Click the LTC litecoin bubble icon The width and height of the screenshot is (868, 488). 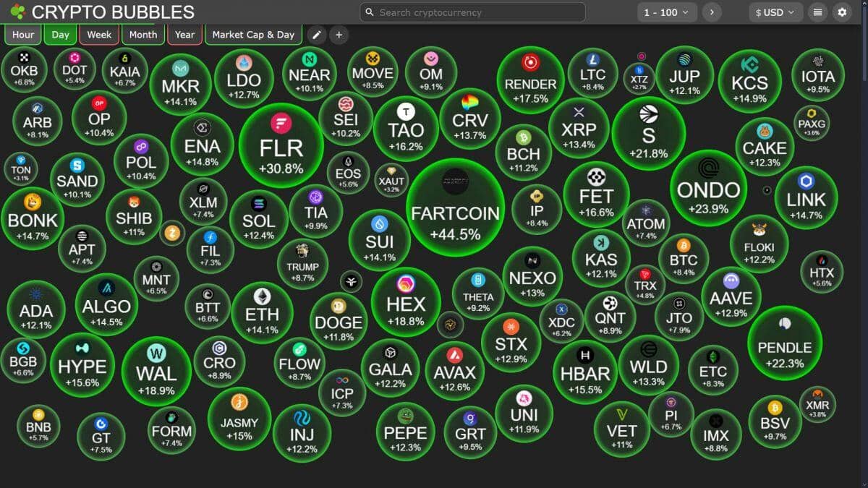tap(593, 59)
